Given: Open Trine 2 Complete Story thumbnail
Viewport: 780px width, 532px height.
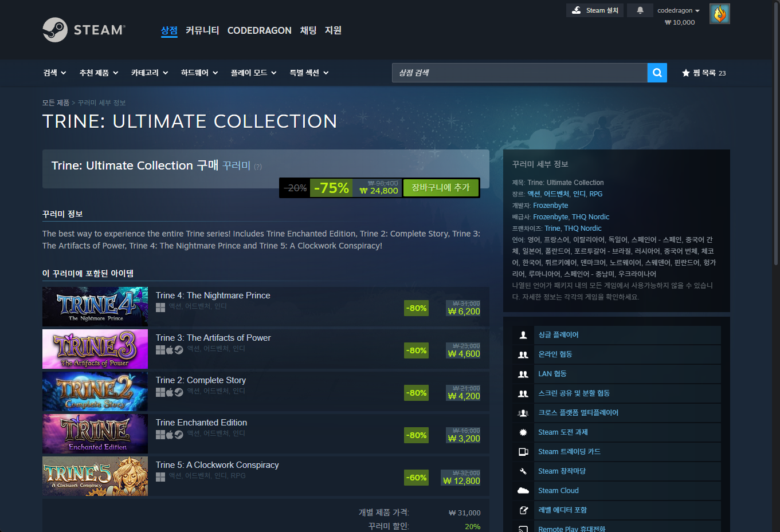Looking at the screenshot, I should [x=95, y=392].
